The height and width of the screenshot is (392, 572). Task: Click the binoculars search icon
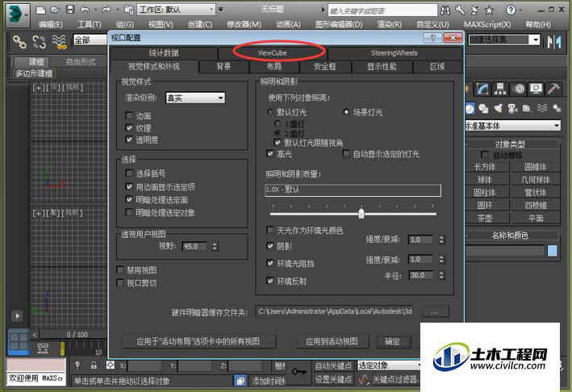(445, 10)
